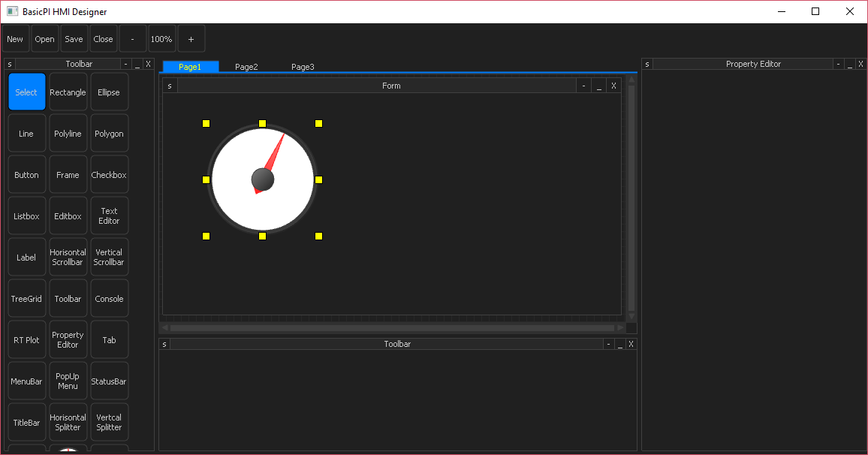
Task: Click s button on Property Editor panel
Action: click(647, 65)
